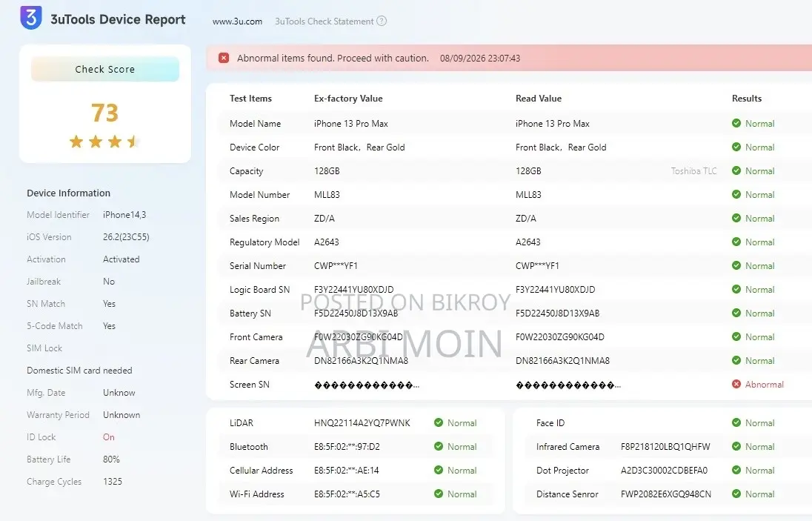This screenshot has height=521, width=812.
Task: Click the Charge Cycles 1325 value
Action: click(113, 482)
